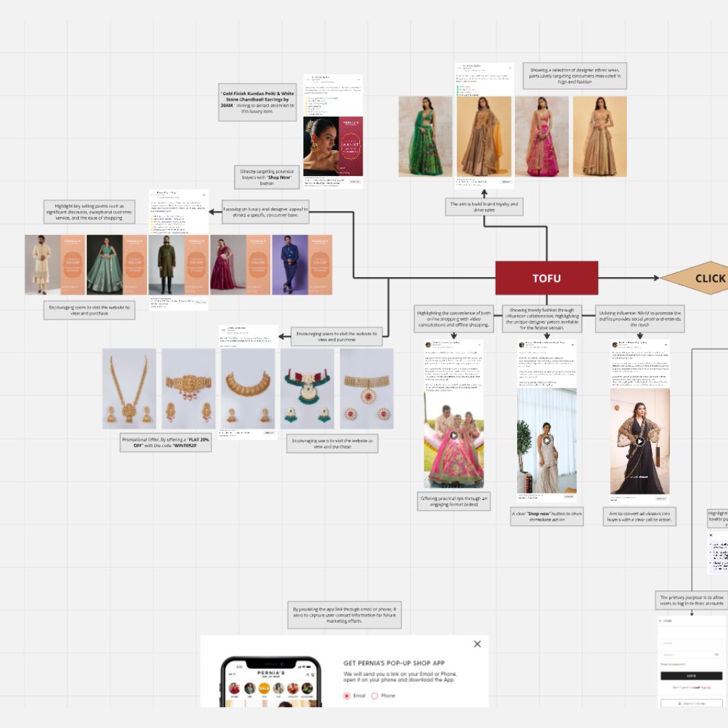Click the green beaded choker necklace image
This screenshot has width=728, height=728.
coord(307,388)
